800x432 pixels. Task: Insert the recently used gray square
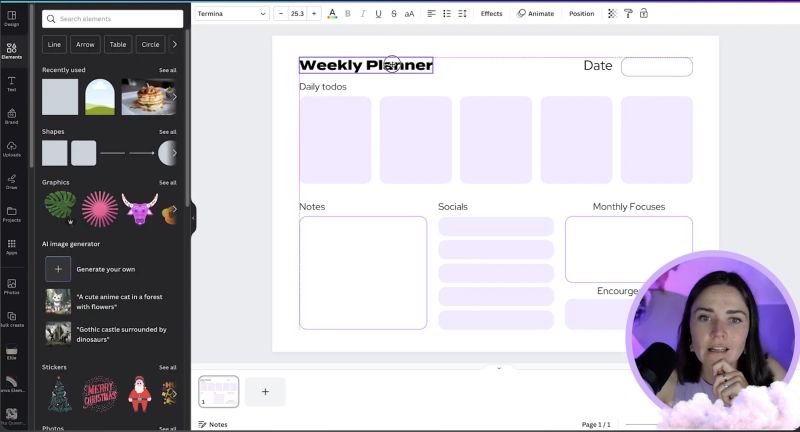pyautogui.click(x=60, y=97)
